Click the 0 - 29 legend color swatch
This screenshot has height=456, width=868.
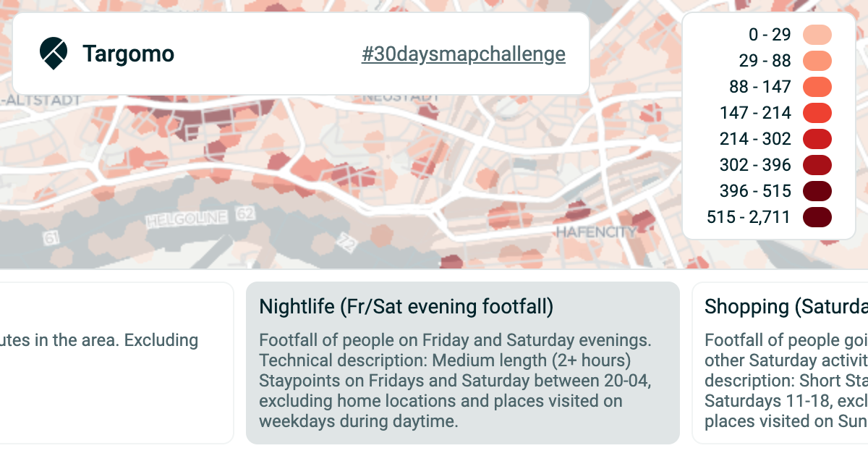817,35
